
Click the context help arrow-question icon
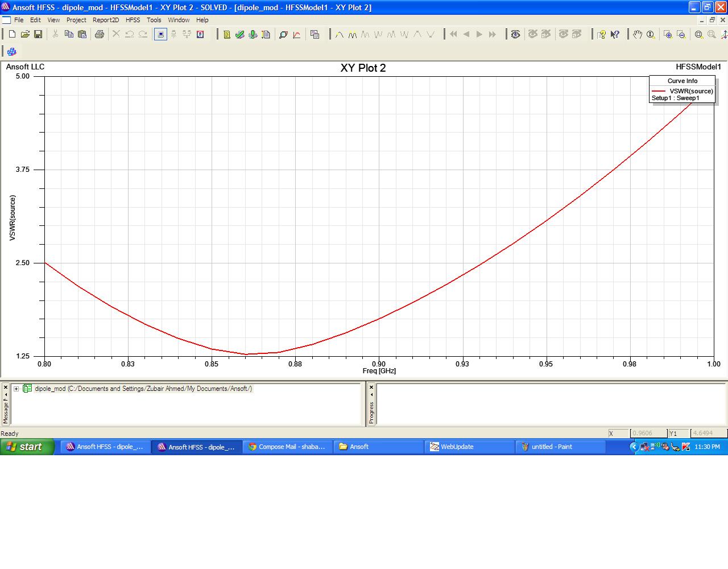(615, 34)
